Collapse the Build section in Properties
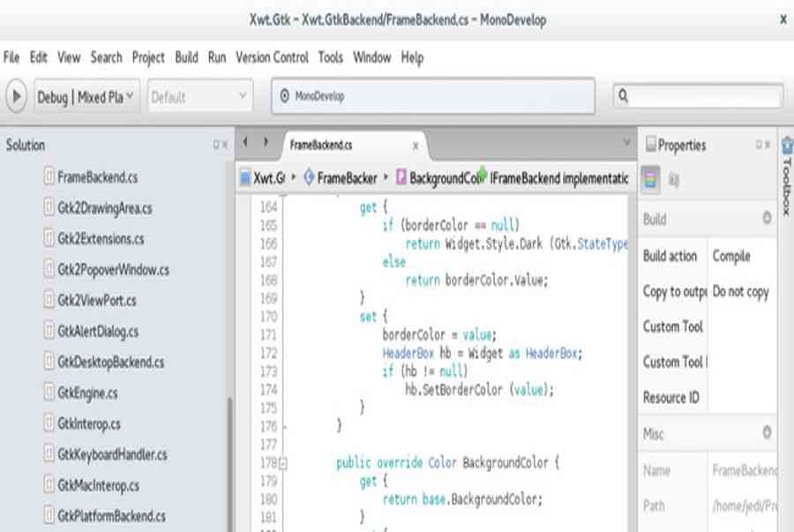 (x=767, y=218)
